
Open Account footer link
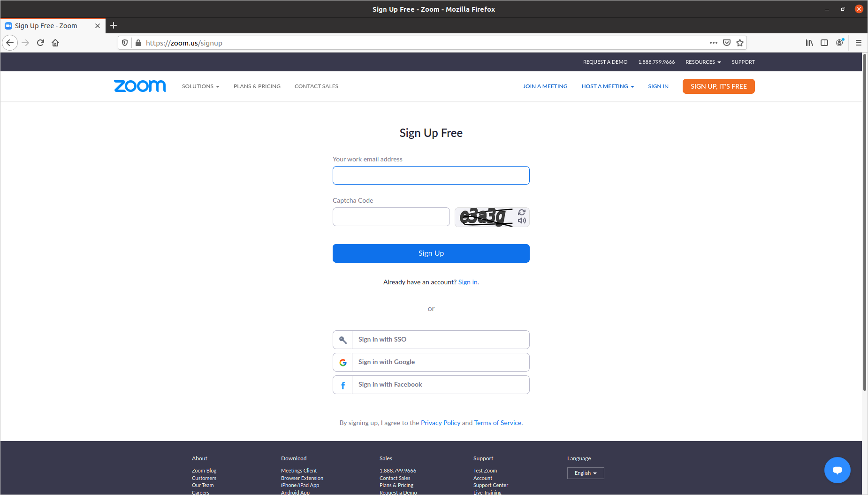coord(483,478)
